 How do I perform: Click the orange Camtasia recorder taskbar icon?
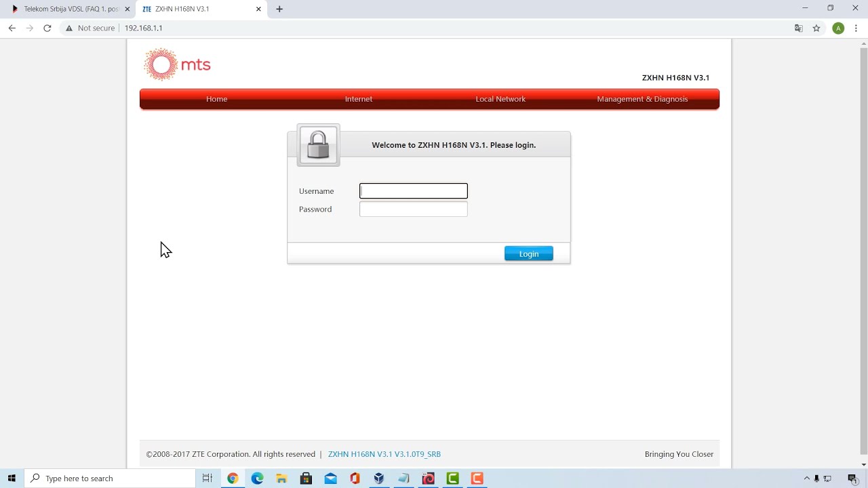click(477, 479)
